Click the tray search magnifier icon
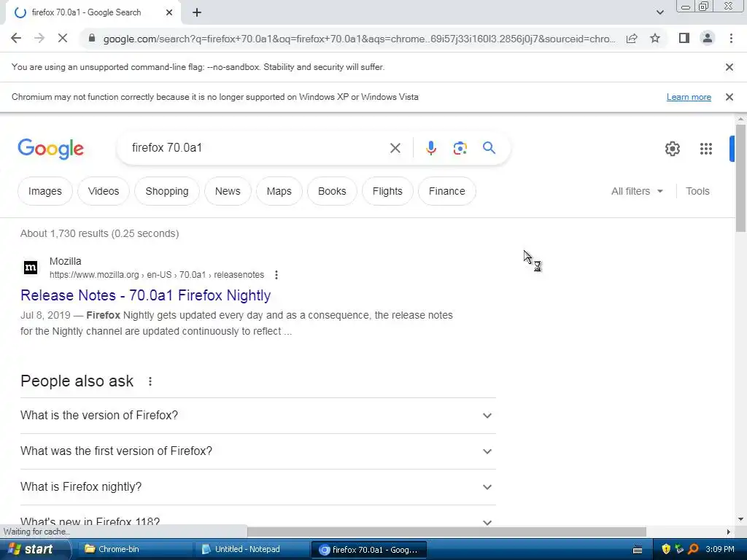Screen dimensions: 747x560 [693, 550]
